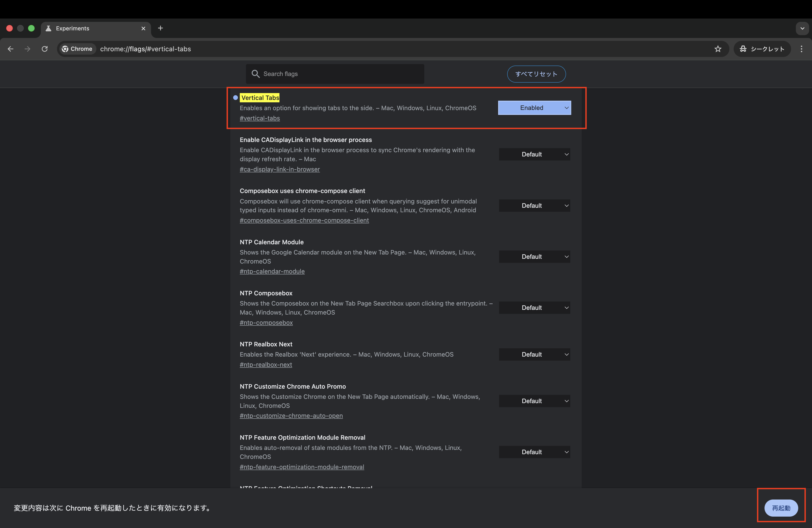Open the Vertical Tabs Enabled dropdown
The height and width of the screenshot is (528, 812).
pyautogui.click(x=534, y=108)
